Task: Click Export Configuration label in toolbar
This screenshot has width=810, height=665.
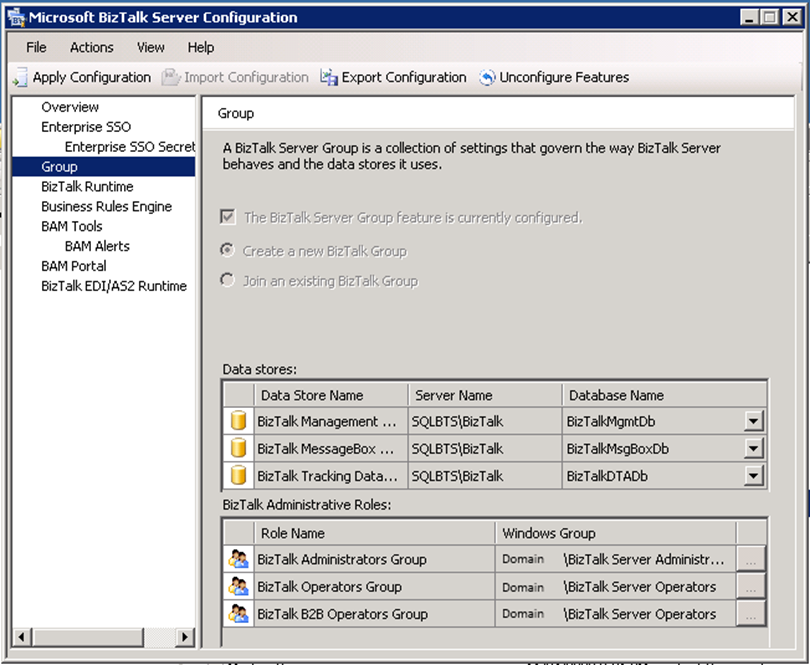Action: (x=404, y=78)
